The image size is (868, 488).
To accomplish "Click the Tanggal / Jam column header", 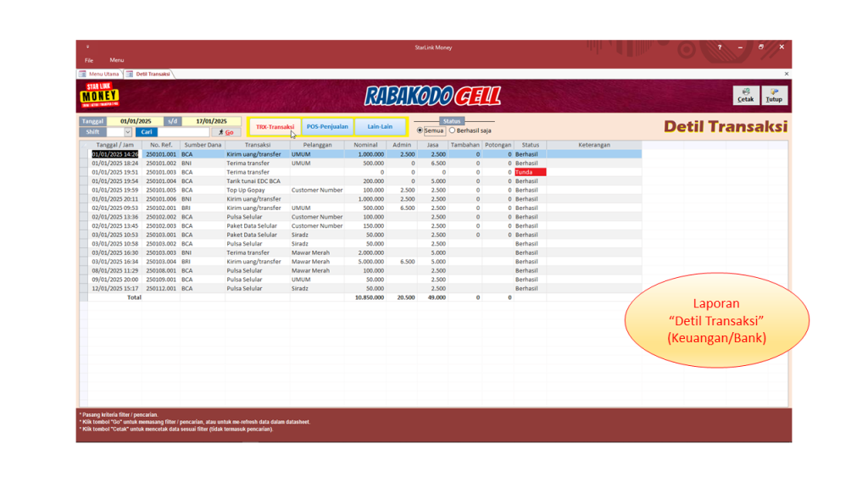I will [114, 145].
